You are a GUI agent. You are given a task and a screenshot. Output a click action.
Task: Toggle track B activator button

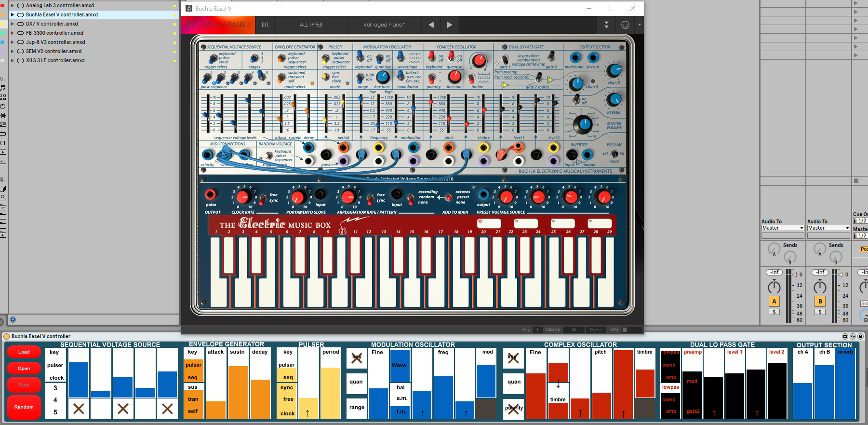(x=820, y=302)
